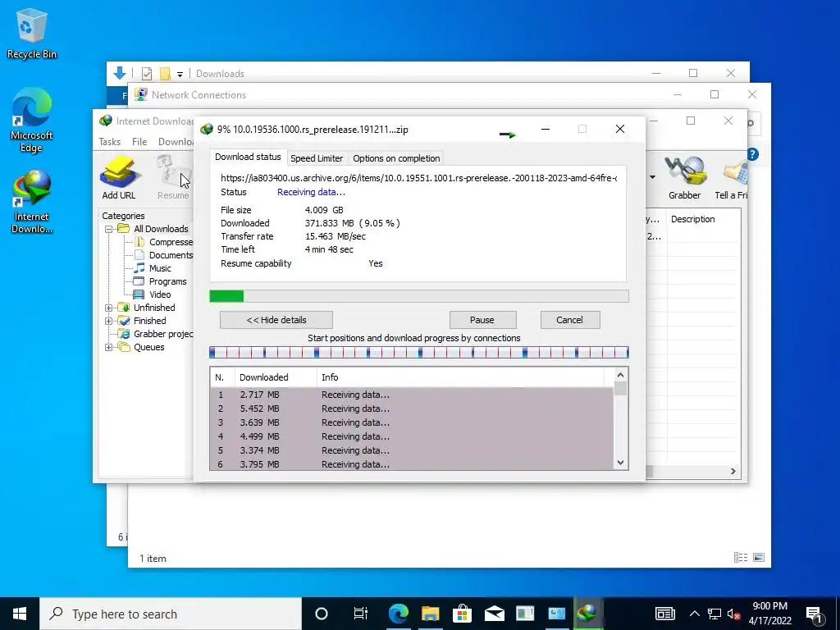
Task: Click the Resume toolbar icon
Action: click(172, 177)
